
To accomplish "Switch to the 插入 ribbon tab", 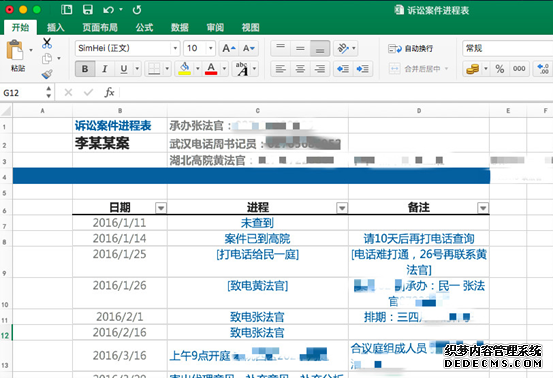I will pyautogui.click(x=56, y=28).
